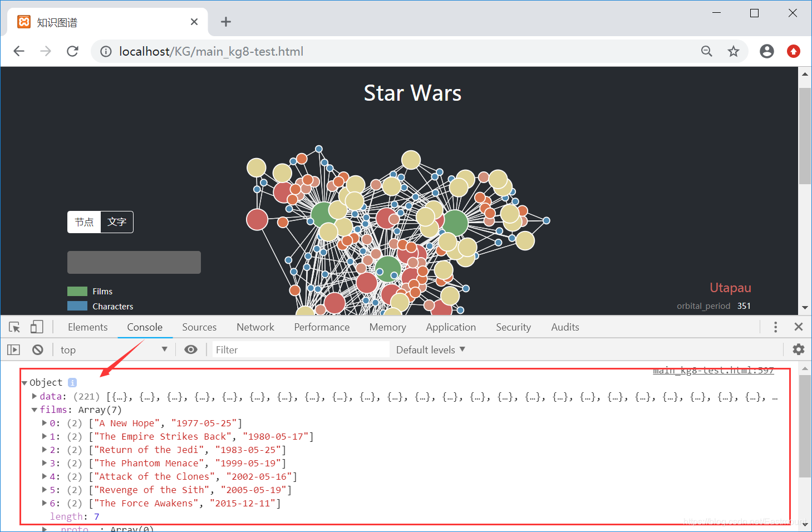Image resolution: width=812 pixels, height=532 pixels.
Task: Open the Performance tab
Action: point(322,327)
